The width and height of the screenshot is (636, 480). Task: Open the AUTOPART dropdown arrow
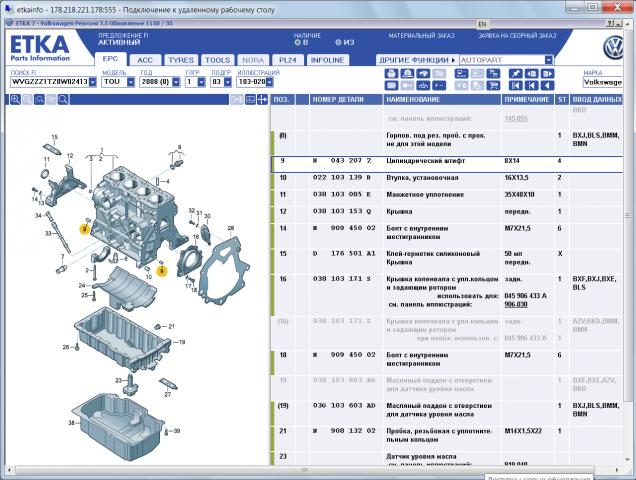(548, 60)
